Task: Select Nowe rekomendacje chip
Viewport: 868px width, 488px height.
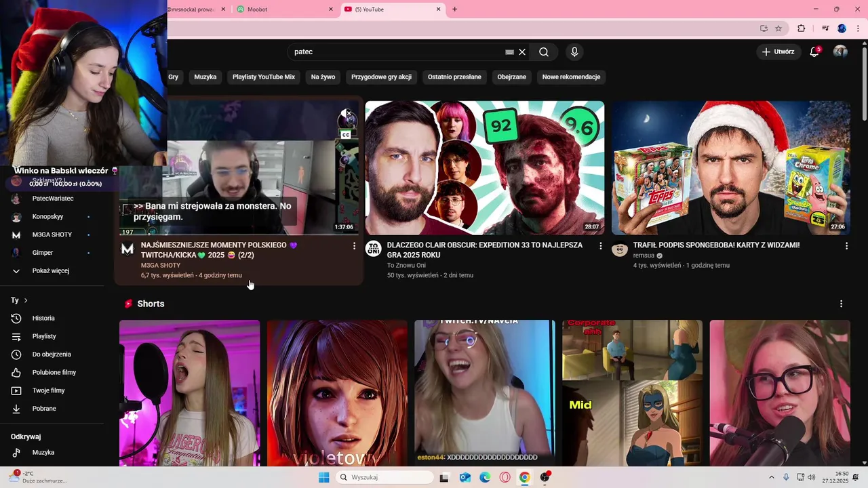Action: [571, 77]
